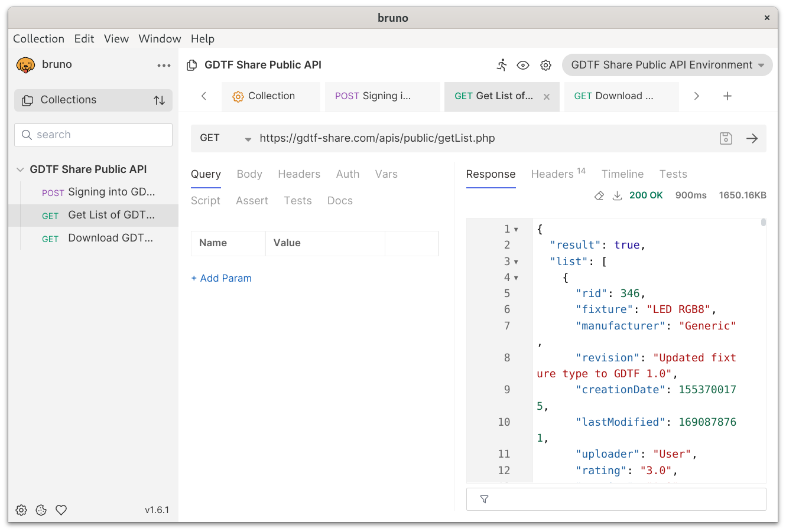Add a new request tab with plus icon
The image size is (786, 532).
[x=727, y=96]
